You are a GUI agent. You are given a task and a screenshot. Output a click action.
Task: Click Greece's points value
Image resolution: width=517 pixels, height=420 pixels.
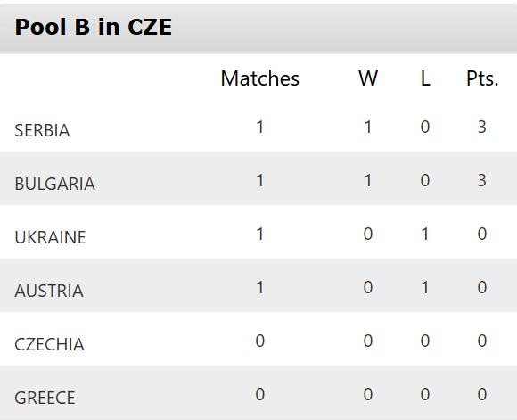coord(482,394)
